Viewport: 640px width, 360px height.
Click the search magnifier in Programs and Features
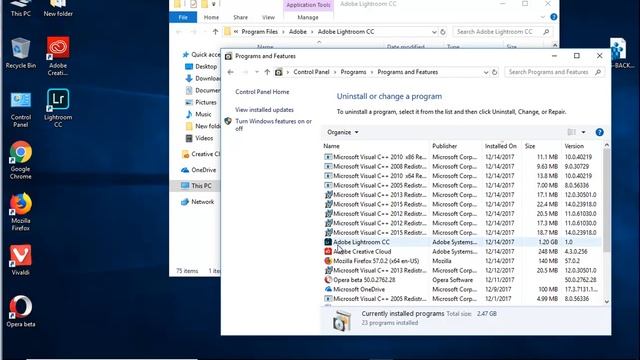pos(598,72)
